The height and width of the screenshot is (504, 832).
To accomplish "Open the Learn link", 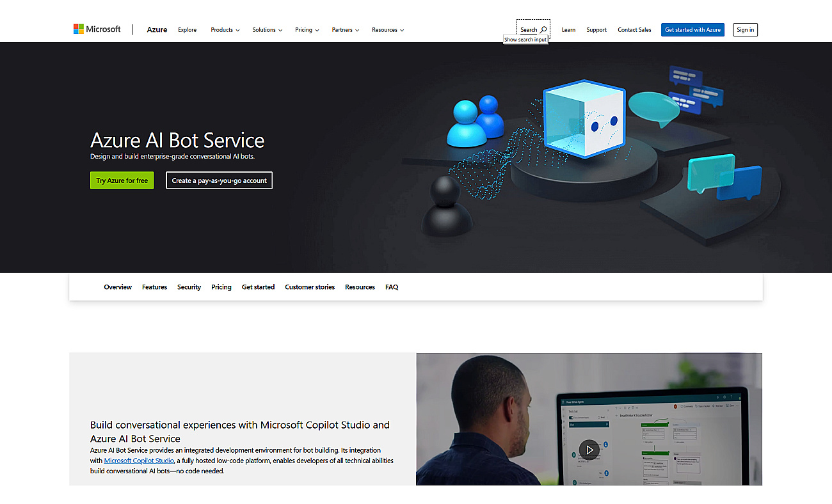I will (x=568, y=30).
